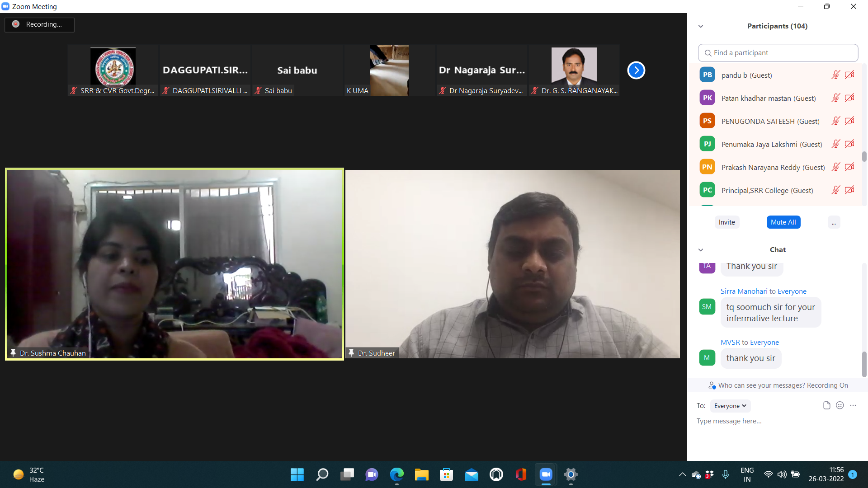The width and height of the screenshot is (868, 488).
Task: Click the Find a participant field
Action: click(x=778, y=53)
